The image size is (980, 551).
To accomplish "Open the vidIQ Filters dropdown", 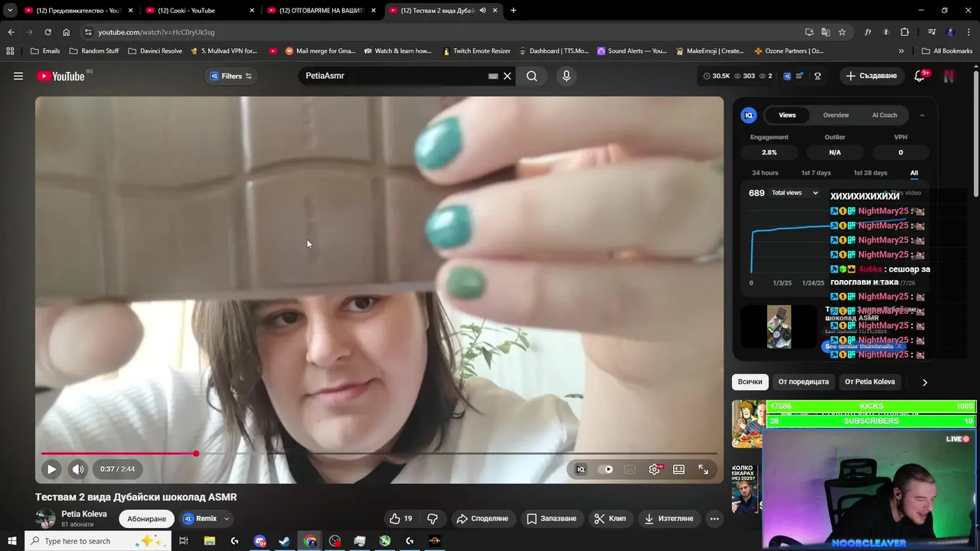I will point(230,76).
